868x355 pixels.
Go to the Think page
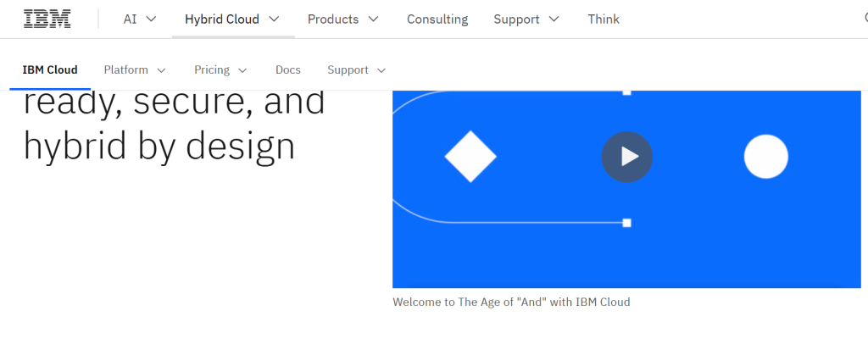point(604,19)
